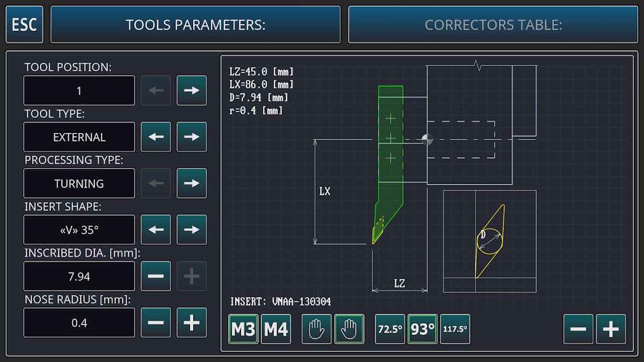Screen dimensions: 644x362
Task: Click the Tool Position value field
Action: tap(79, 91)
